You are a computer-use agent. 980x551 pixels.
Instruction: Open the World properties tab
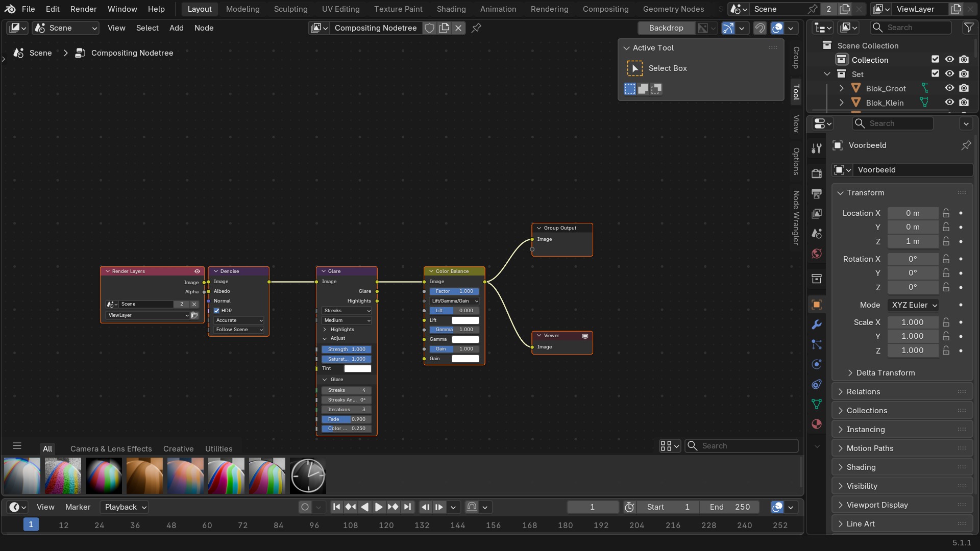pyautogui.click(x=817, y=254)
